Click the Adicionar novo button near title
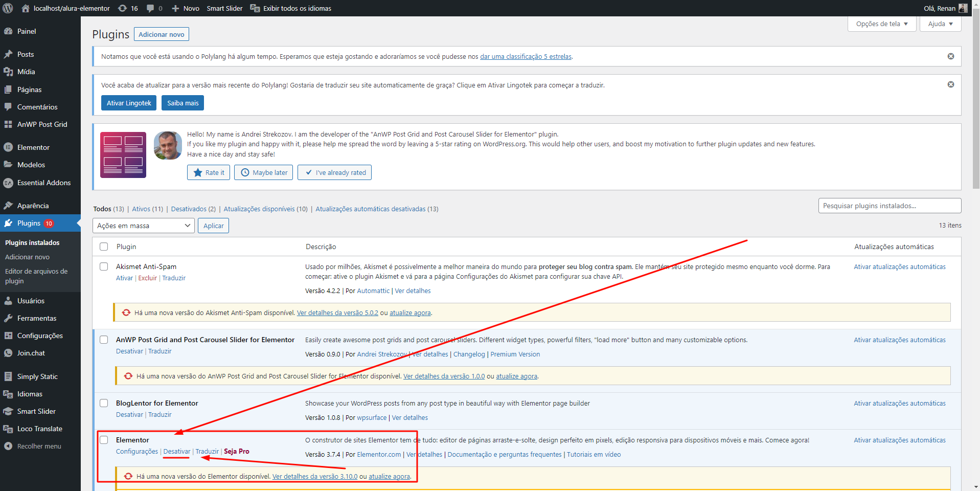The width and height of the screenshot is (980, 491). click(x=162, y=34)
